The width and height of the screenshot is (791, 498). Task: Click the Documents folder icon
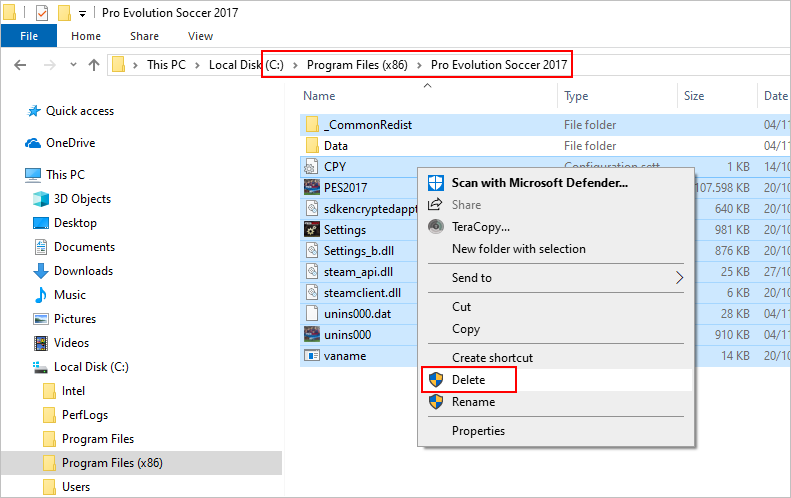(x=41, y=247)
